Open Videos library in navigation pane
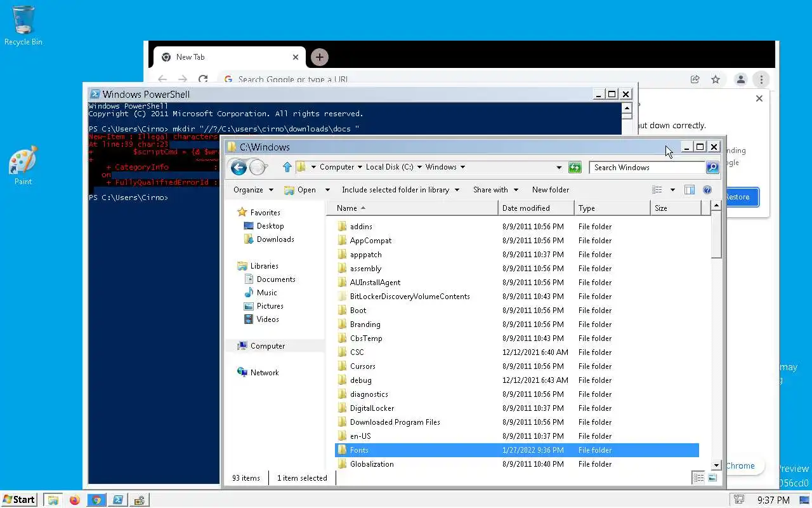The image size is (812, 508). point(268,319)
